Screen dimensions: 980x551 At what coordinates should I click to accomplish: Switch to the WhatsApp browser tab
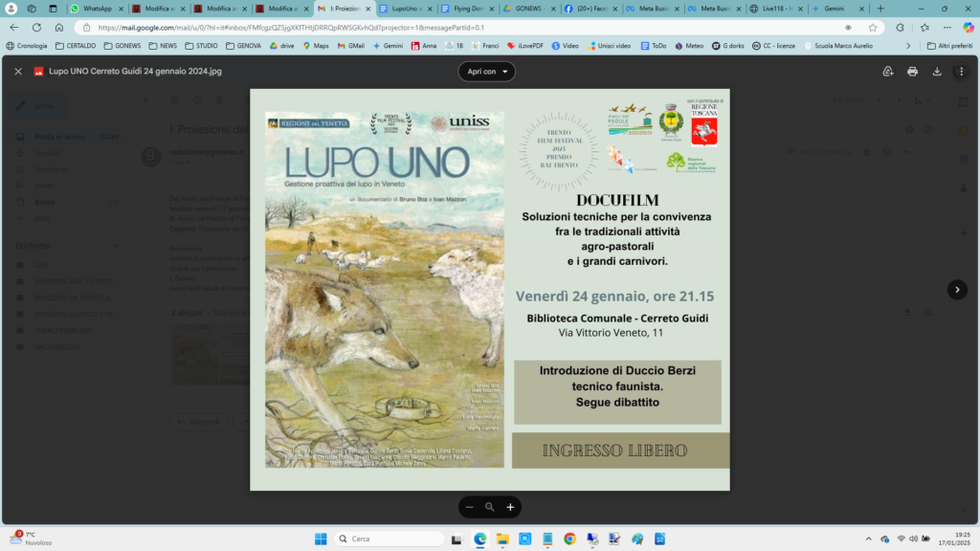pyautogui.click(x=94, y=9)
